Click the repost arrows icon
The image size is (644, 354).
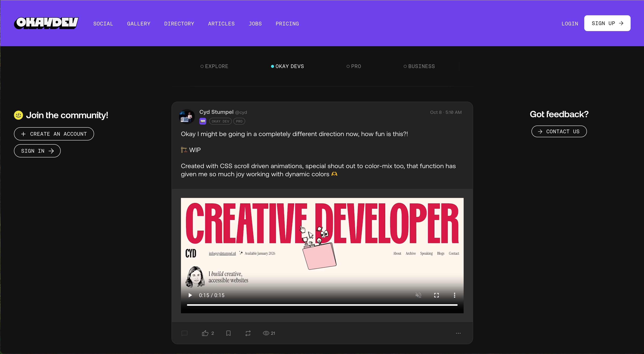pyautogui.click(x=248, y=333)
